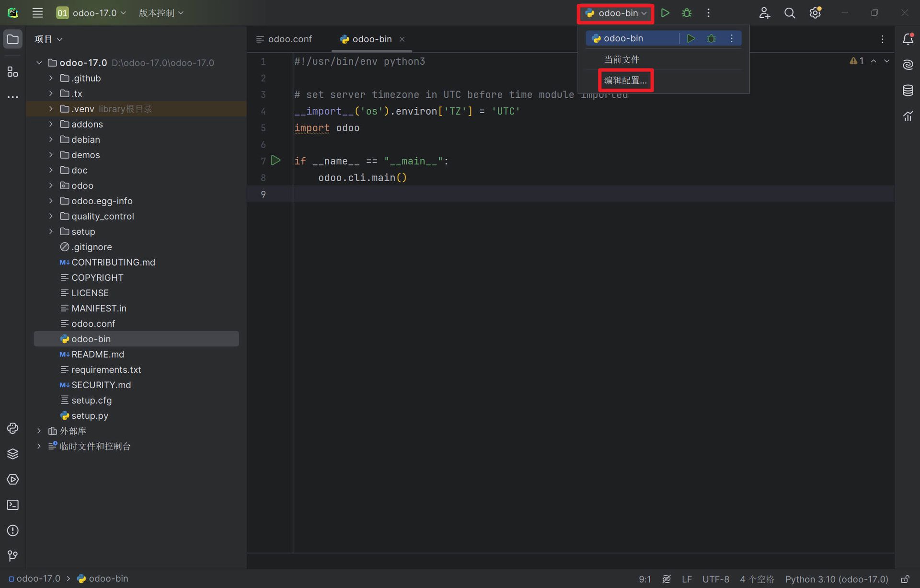Open the Python Packages layers icon
The width and height of the screenshot is (920, 588).
(13, 453)
